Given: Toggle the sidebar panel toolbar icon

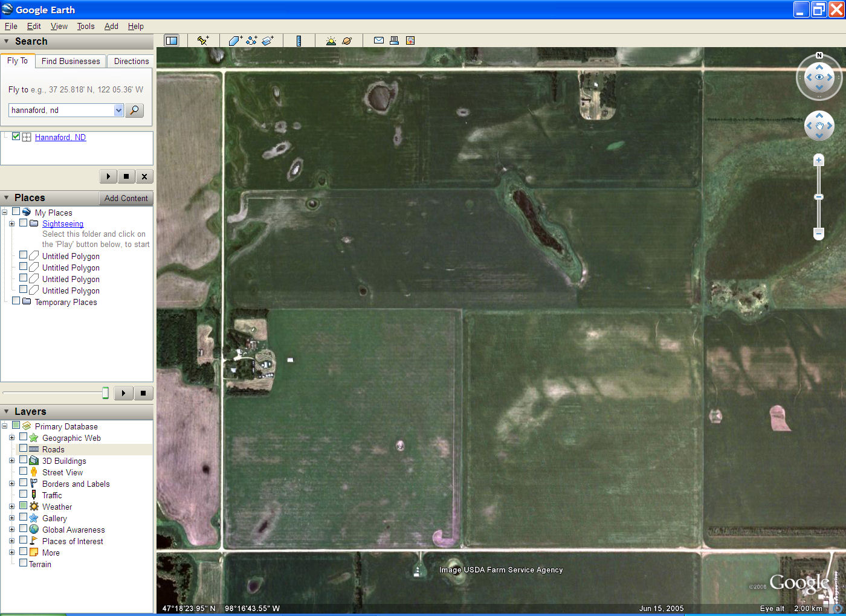Looking at the screenshot, I should (172, 40).
